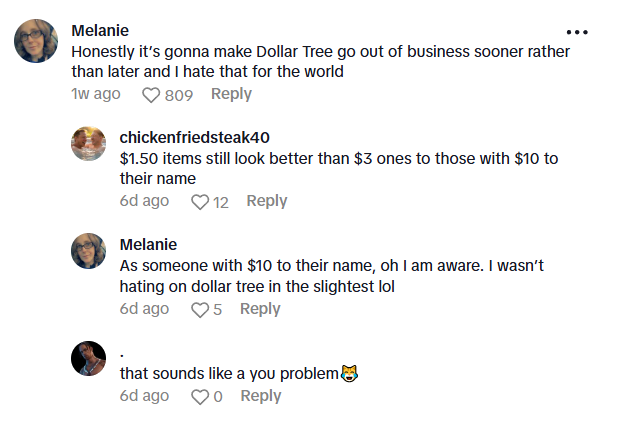Reply to Melanie's "$10 to their name" response
This screenshot has height=425, width=619.
click(x=260, y=309)
